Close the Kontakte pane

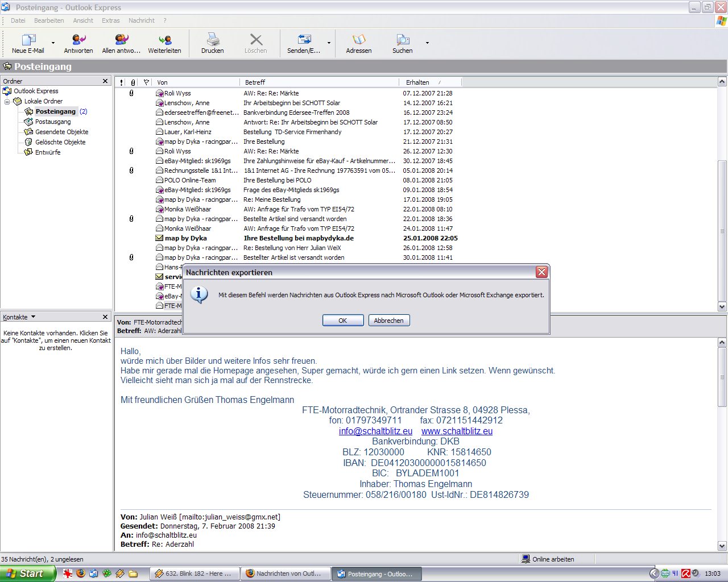coord(105,317)
